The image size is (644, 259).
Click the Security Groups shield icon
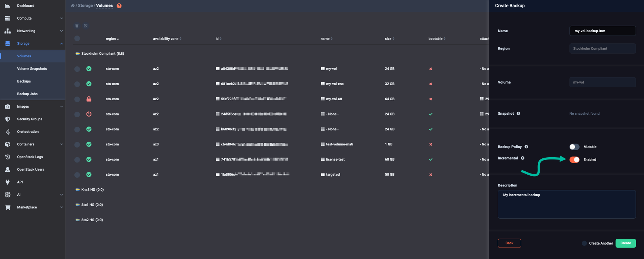tap(7, 119)
